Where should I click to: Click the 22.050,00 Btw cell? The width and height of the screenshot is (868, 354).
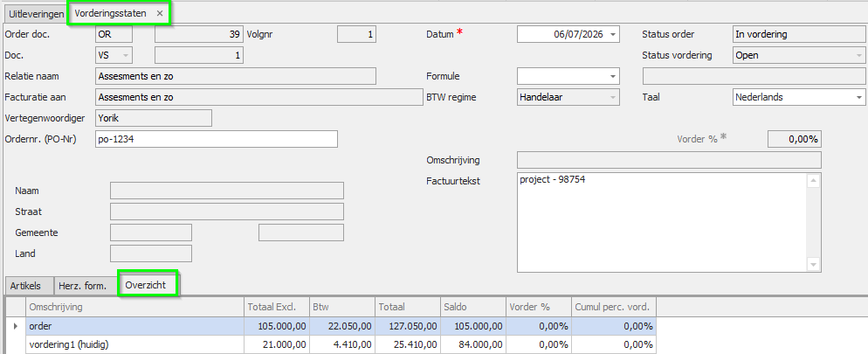click(342, 327)
